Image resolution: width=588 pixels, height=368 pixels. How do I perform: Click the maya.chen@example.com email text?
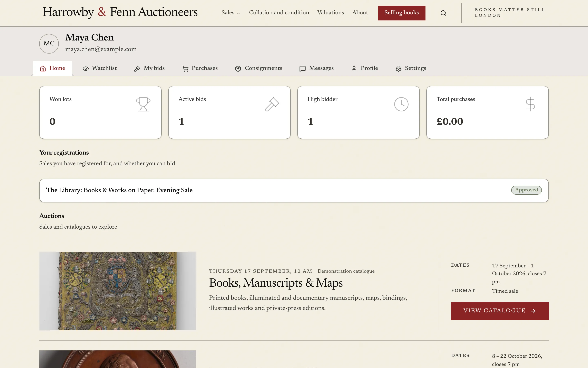click(101, 49)
